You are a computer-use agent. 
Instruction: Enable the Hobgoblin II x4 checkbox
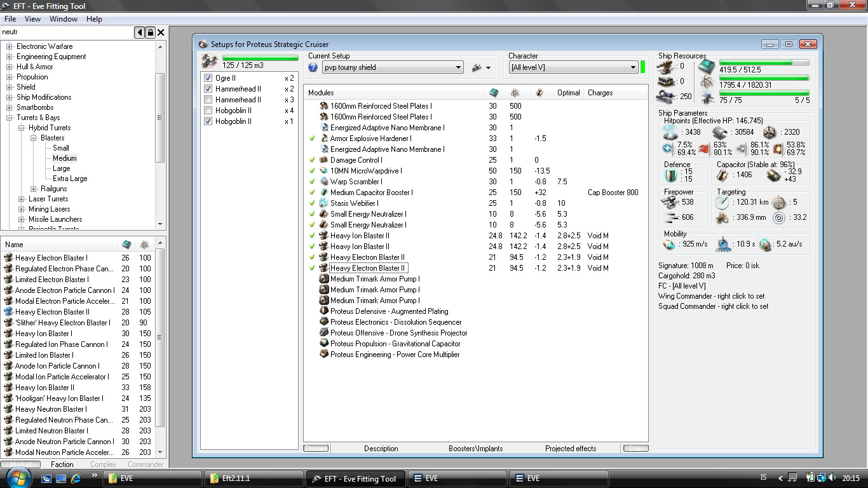pyautogui.click(x=208, y=111)
